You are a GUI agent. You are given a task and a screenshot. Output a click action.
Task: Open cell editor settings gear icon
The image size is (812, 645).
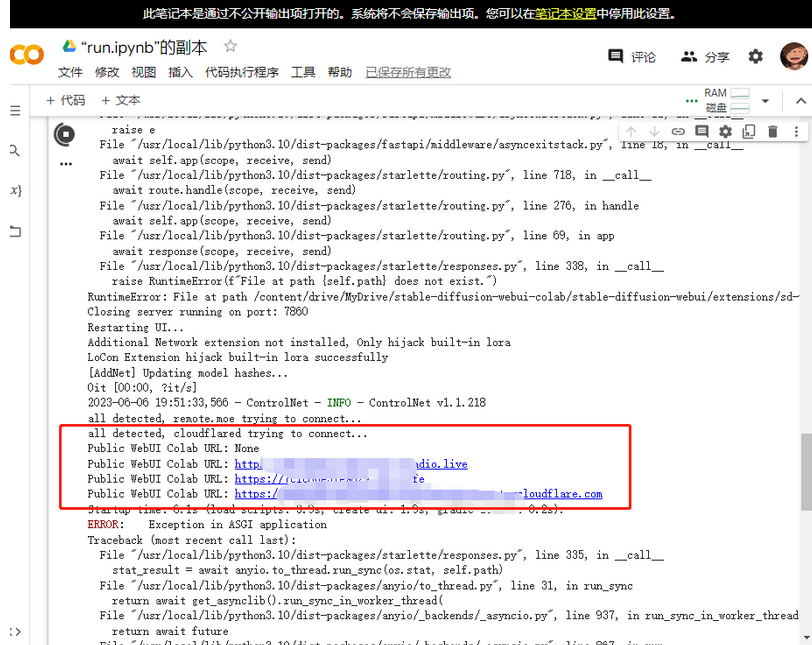(726, 131)
